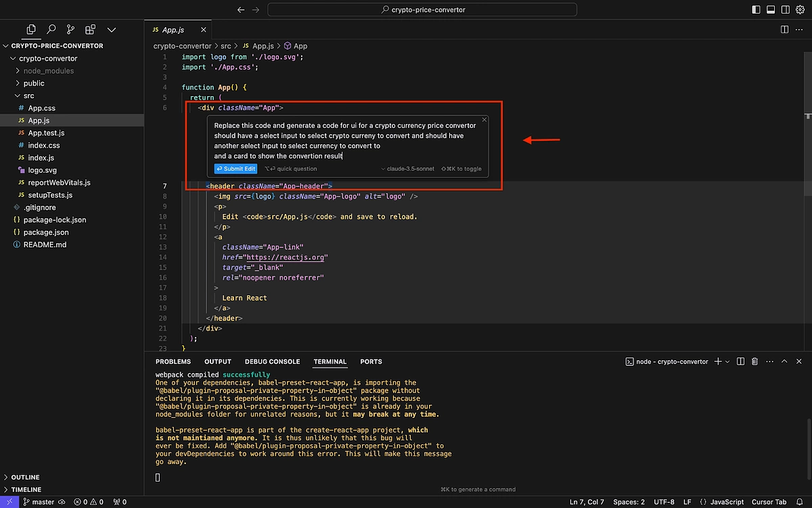Open editor More Actions ellipsis
Screen dimensions: 812x508
[x=799, y=30]
